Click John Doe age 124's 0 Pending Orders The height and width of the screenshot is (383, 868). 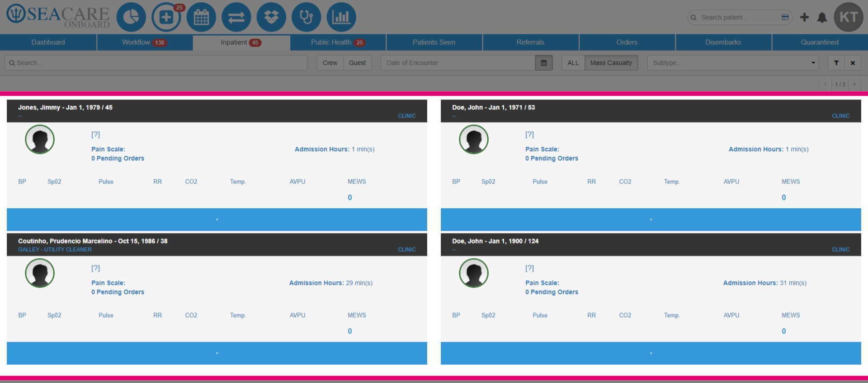click(x=552, y=292)
